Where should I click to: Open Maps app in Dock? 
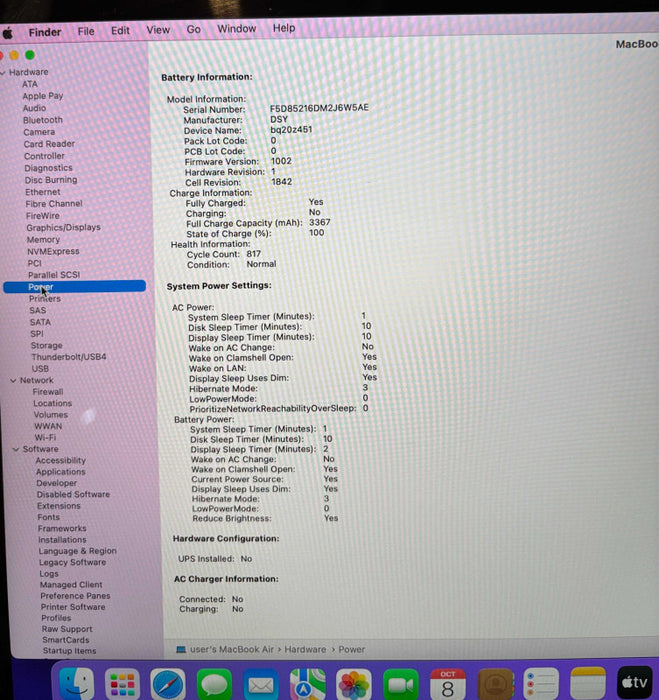[307, 684]
